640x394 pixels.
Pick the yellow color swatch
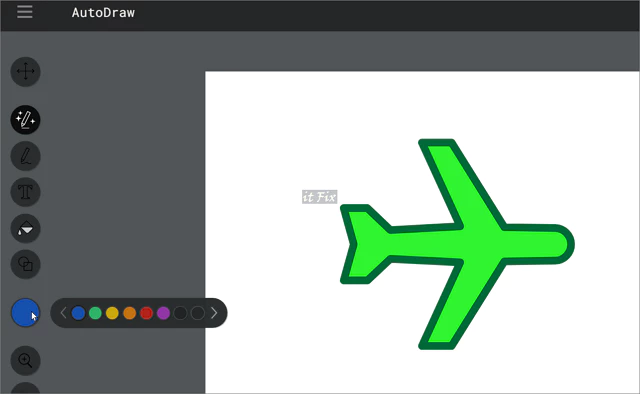[x=112, y=313]
